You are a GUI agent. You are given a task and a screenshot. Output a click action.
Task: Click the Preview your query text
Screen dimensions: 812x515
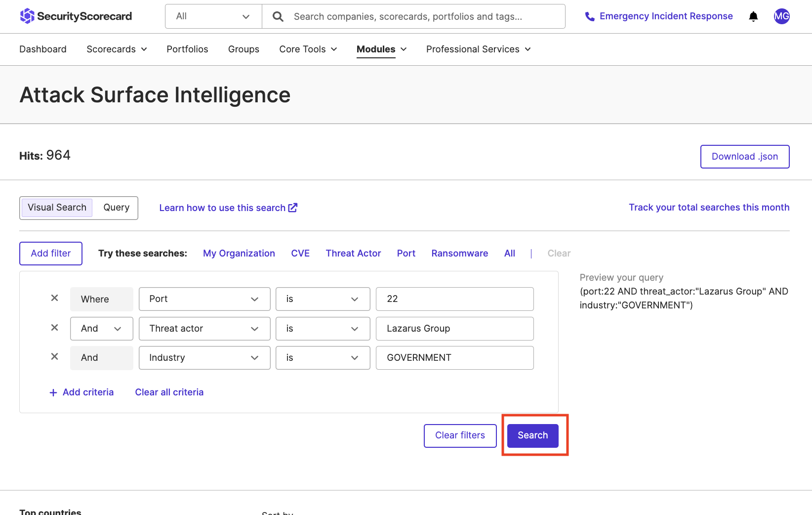click(x=621, y=277)
